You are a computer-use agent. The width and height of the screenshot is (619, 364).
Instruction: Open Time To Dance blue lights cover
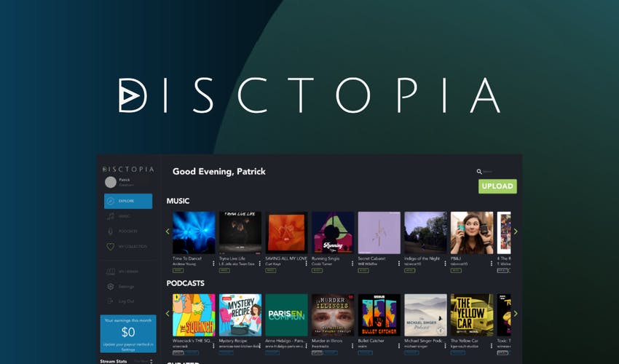click(194, 232)
